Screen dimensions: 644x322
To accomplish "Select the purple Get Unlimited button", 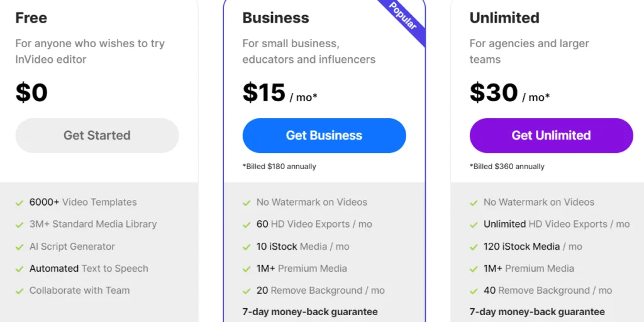I will [x=551, y=135].
